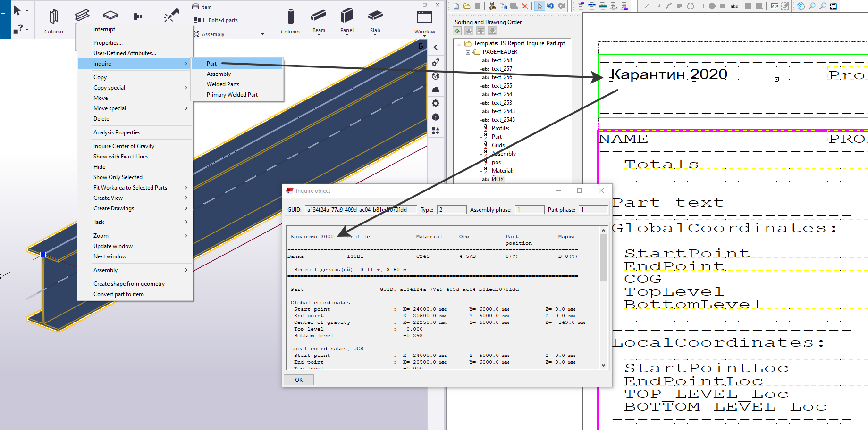Viewport: 868px width, 430px height.
Task: Click Bolted parts in the ribbon
Action: tap(223, 20)
